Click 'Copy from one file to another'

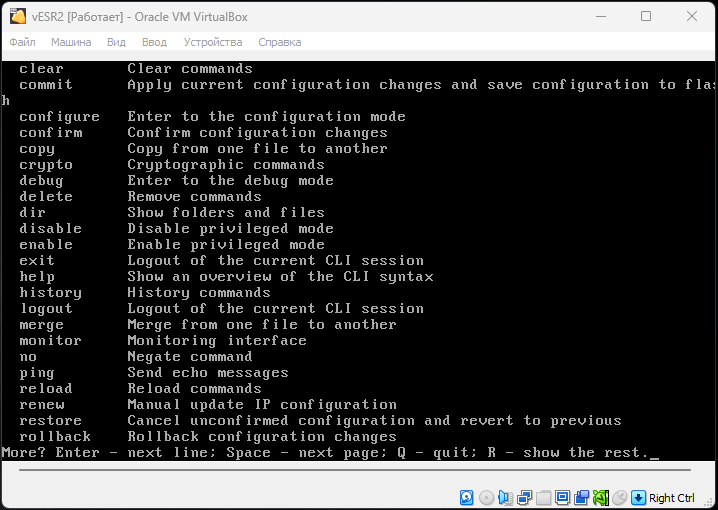click(257, 149)
